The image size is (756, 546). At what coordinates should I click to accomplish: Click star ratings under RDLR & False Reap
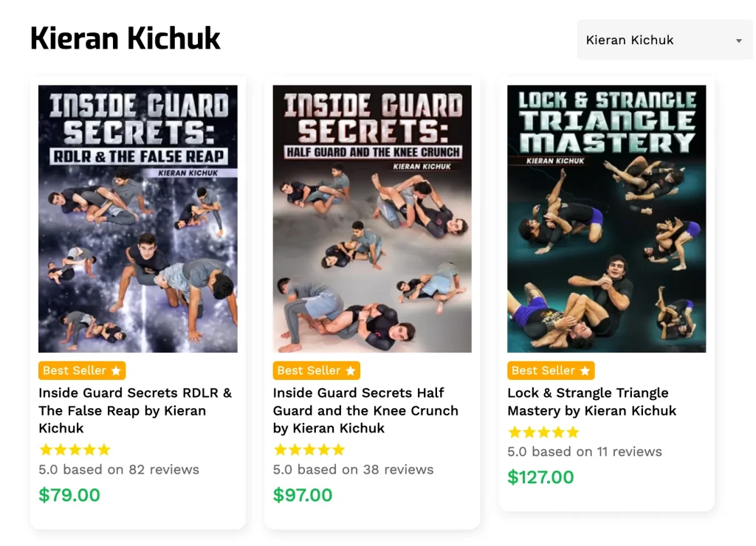75,449
